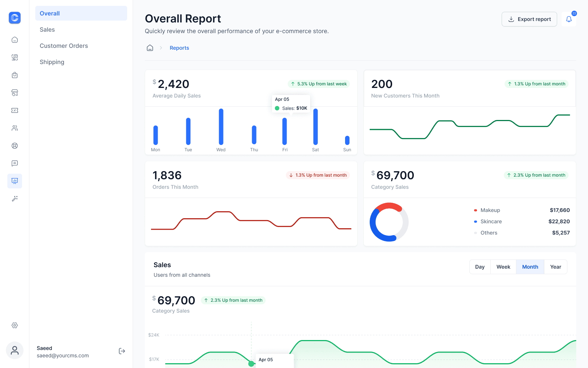Click the category sales donut chart
This screenshot has width=588, height=368.
(x=389, y=222)
